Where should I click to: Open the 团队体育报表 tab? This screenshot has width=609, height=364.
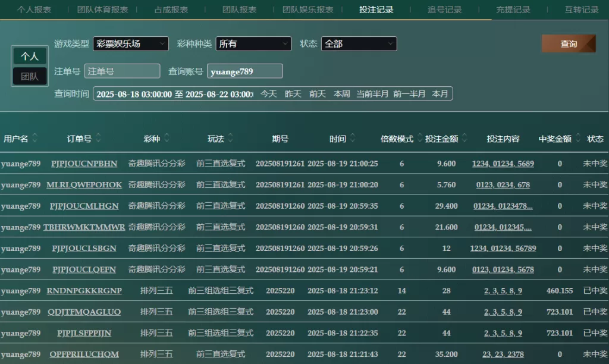102,10
